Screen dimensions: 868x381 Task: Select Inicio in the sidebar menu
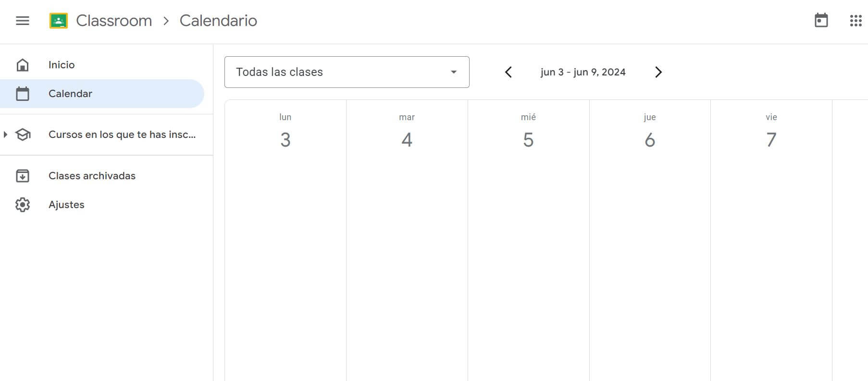click(x=62, y=64)
